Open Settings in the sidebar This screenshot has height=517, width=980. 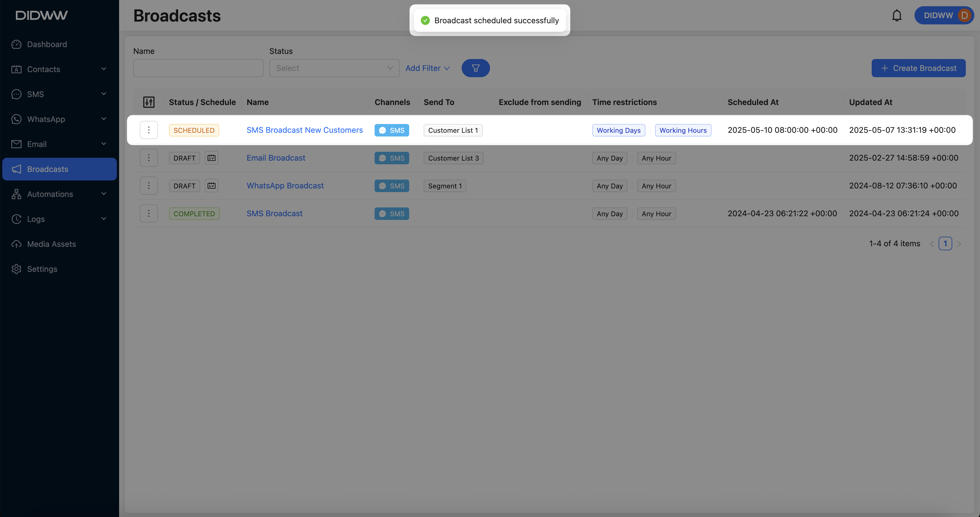[x=42, y=269]
